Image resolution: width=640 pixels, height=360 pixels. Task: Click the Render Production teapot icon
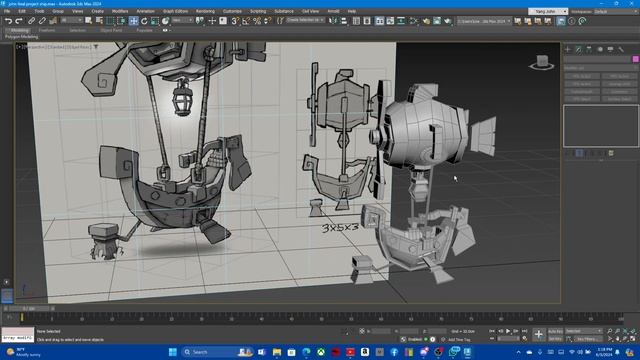click(448, 21)
